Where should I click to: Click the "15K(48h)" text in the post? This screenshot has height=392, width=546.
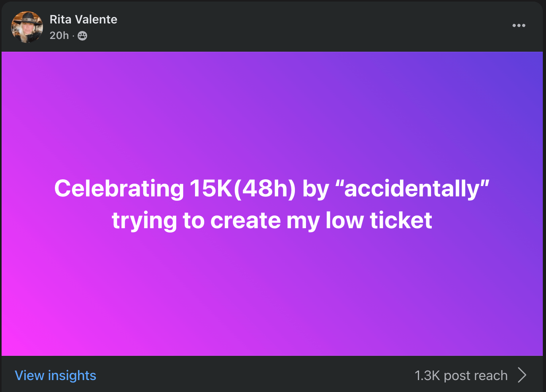click(243, 188)
